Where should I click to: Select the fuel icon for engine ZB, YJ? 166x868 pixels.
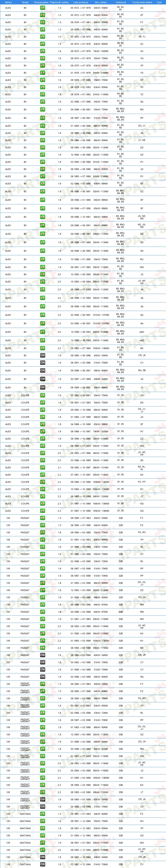click(42, 37)
